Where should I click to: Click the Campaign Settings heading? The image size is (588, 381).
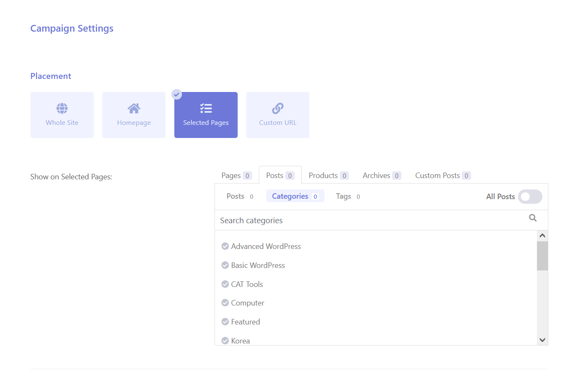[72, 28]
